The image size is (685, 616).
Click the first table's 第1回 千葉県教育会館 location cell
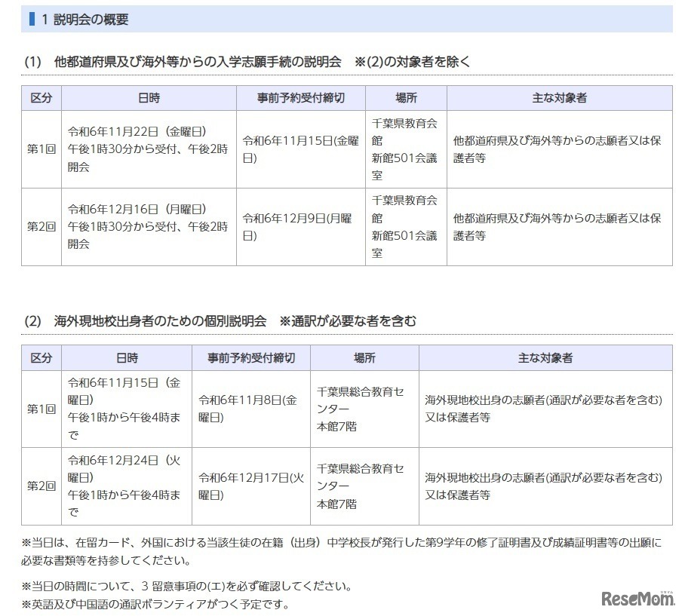click(405, 149)
